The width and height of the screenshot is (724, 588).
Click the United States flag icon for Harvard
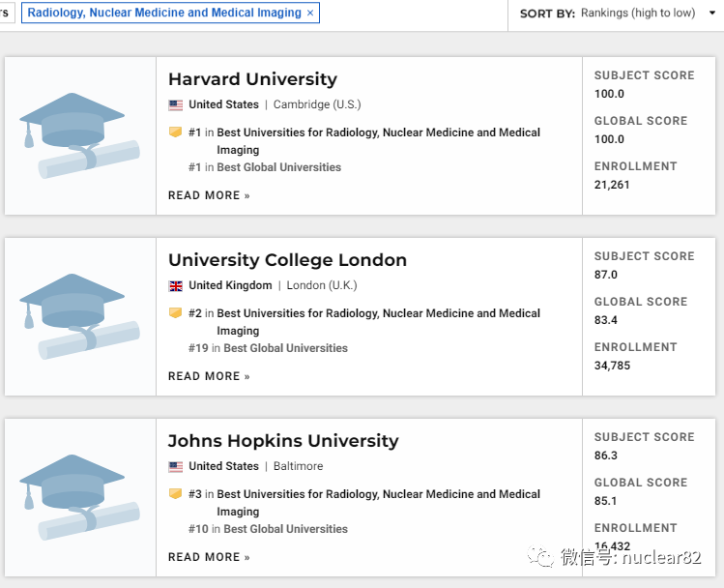click(x=175, y=104)
